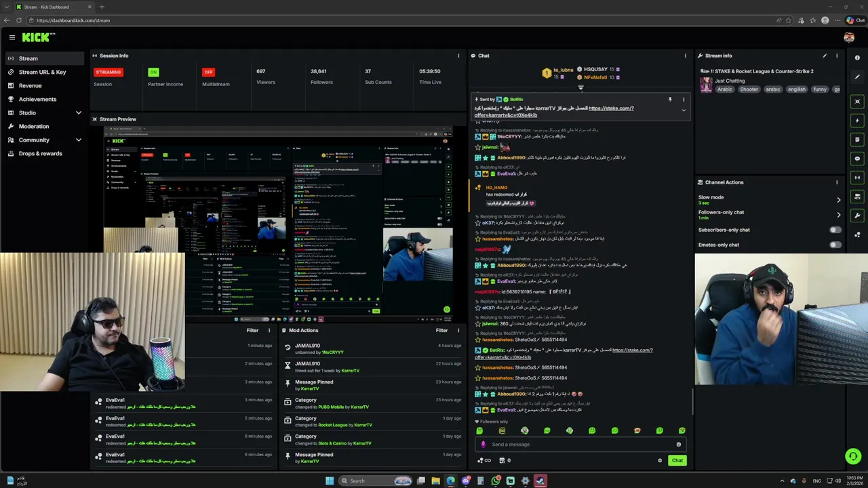Open Stream URL & Key page
The width and height of the screenshot is (868, 488).
pos(45,72)
